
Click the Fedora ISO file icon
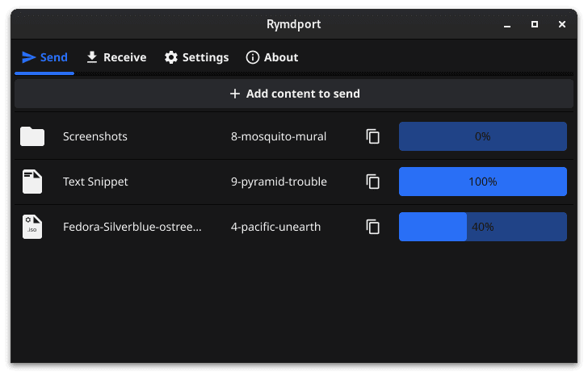pos(32,227)
